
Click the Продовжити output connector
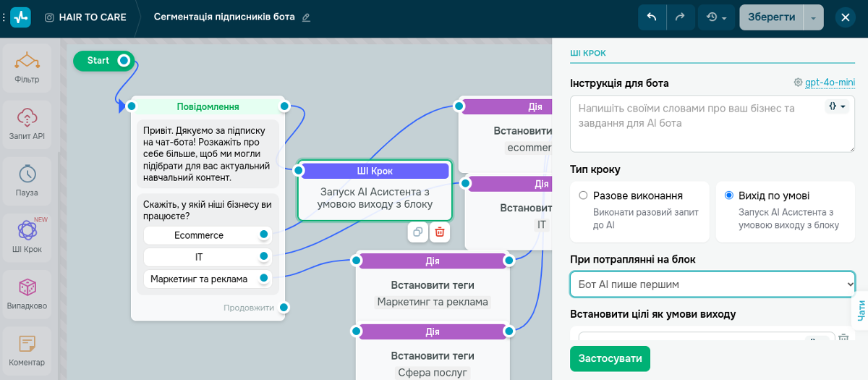pyautogui.click(x=284, y=308)
